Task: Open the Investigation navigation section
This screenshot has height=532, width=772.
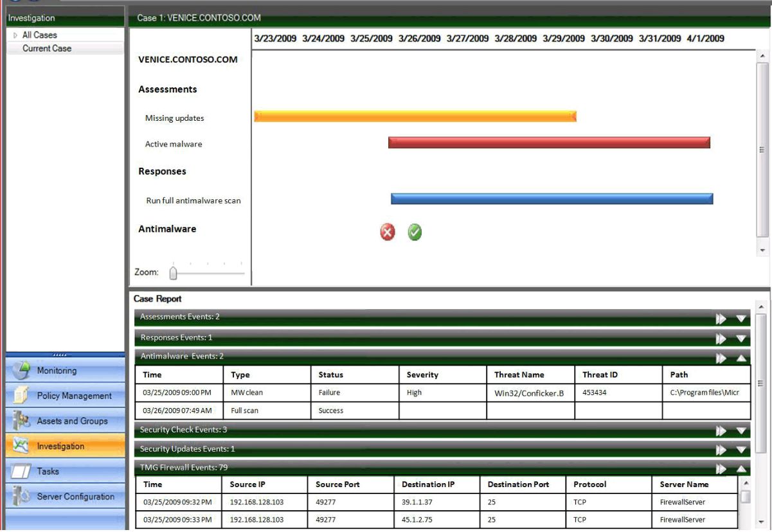Action: click(x=60, y=446)
